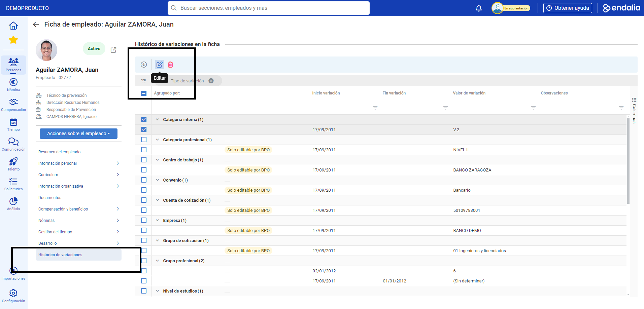This screenshot has height=309, width=644.
Task: Open Compensación section in sidebar
Action: point(13,105)
